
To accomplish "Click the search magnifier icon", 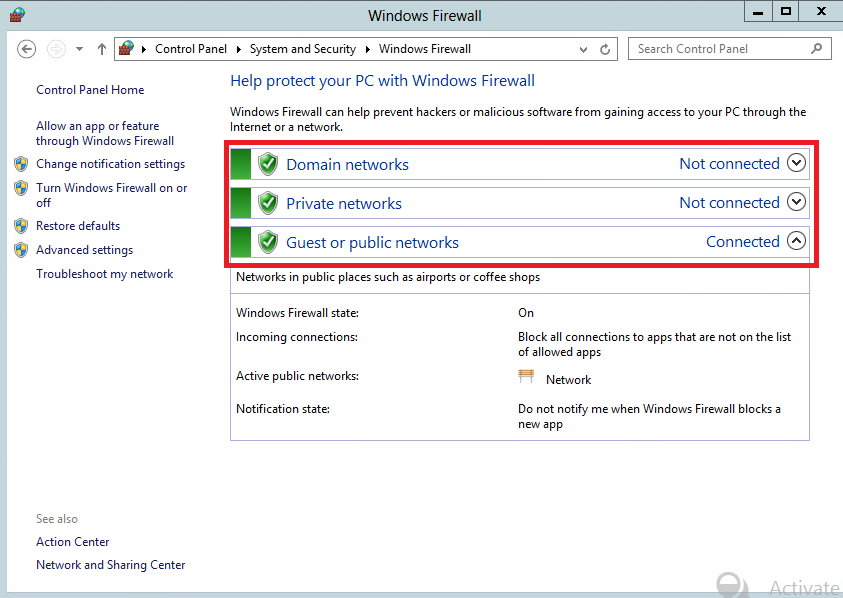I will [x=816, y=48].
